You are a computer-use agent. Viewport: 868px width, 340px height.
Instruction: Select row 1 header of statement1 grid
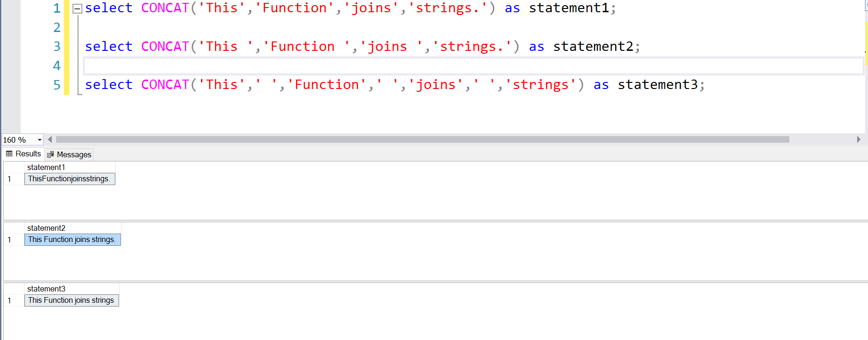[x=14, y=179]
